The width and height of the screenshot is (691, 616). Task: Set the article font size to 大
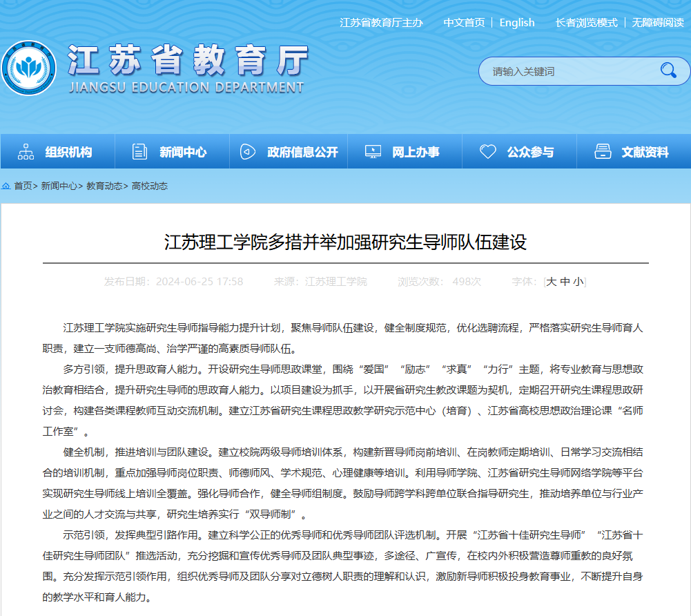pos(552,282)
